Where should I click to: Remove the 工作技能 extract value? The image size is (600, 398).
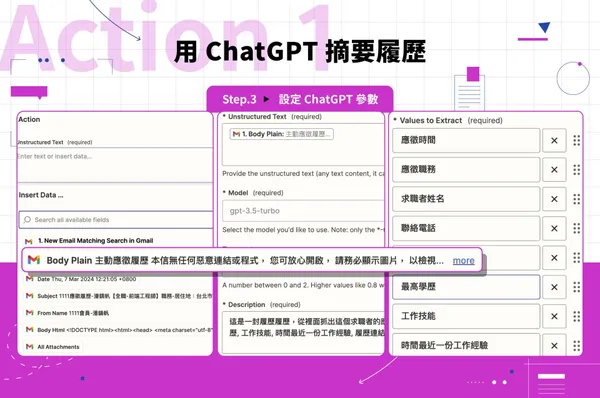pyautogui.click(x=554, y=316)
